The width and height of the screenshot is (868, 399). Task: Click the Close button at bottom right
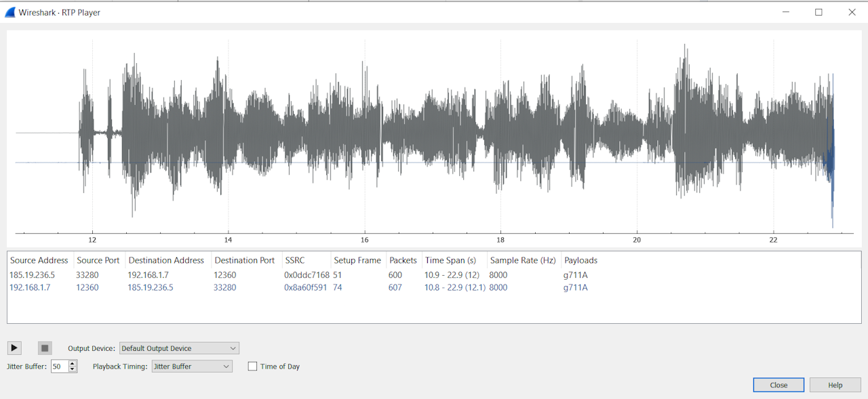[778, 385]
